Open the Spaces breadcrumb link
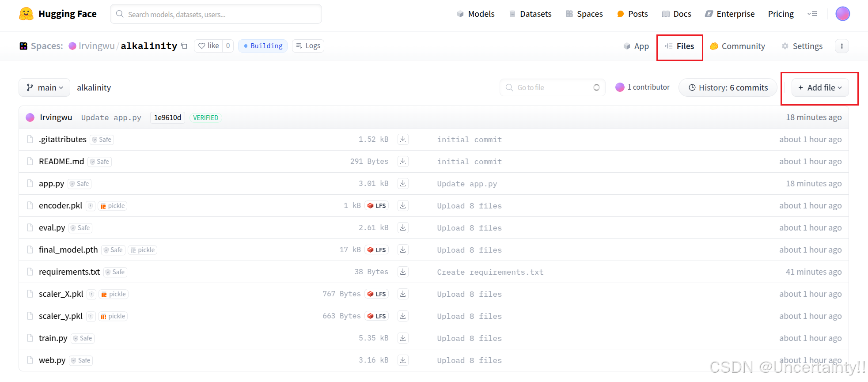 [x=47, y=46]
